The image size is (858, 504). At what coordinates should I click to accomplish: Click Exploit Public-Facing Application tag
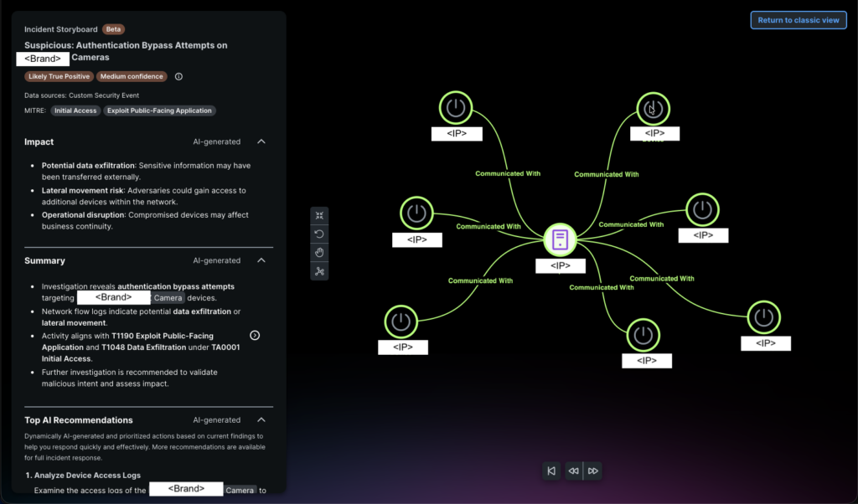point(159,111)
